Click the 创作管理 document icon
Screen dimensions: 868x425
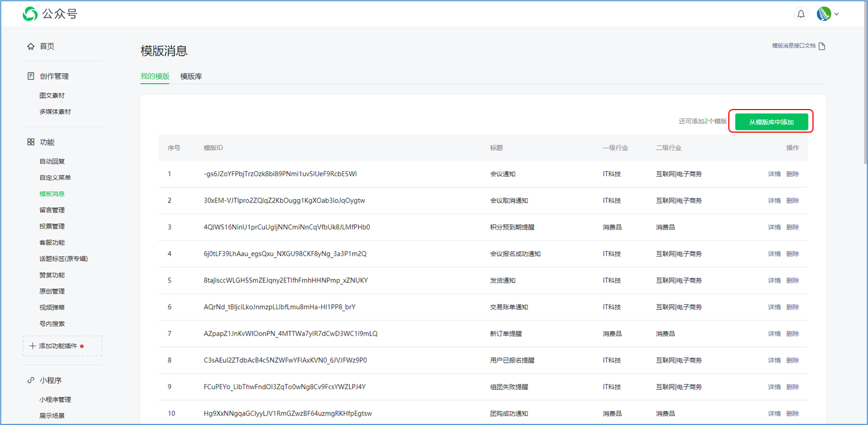point(31,76)
